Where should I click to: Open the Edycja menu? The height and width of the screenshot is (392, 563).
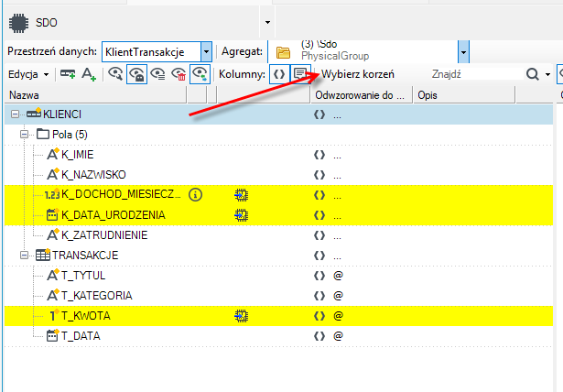pyautogui.click(x=28, y=74)
